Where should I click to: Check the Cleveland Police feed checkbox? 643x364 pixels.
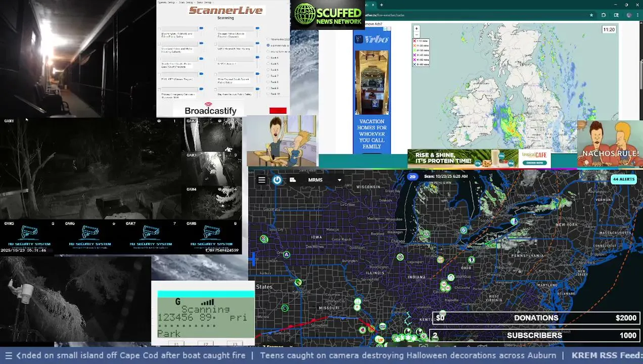159,43
